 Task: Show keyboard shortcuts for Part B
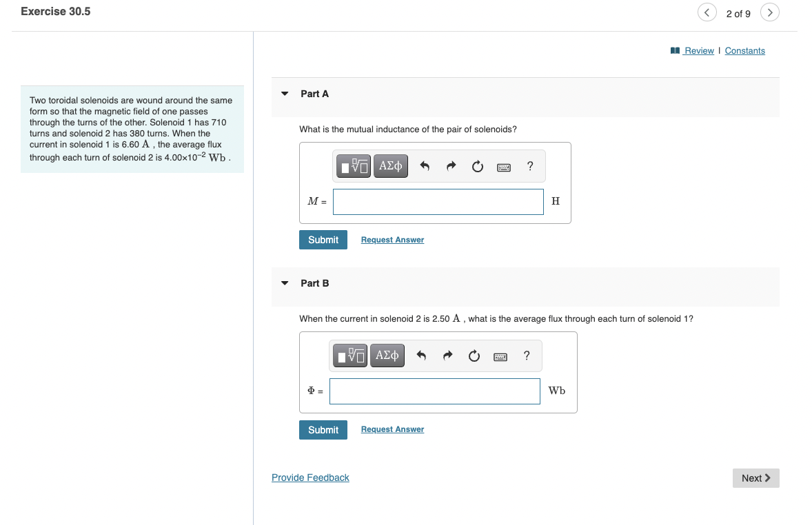click(x=500, y=357)
